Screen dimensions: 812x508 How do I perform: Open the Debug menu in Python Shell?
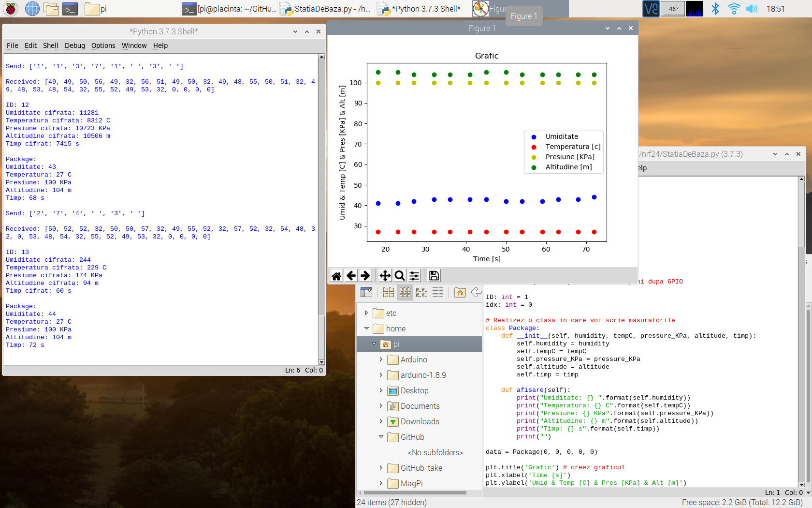[x=75, y=45]
